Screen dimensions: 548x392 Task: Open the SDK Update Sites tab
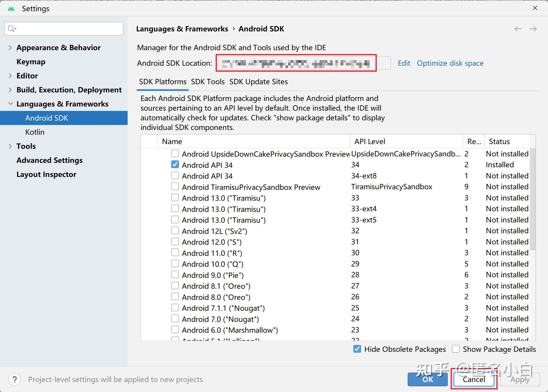pyautogui.click(x=258, y=82)
